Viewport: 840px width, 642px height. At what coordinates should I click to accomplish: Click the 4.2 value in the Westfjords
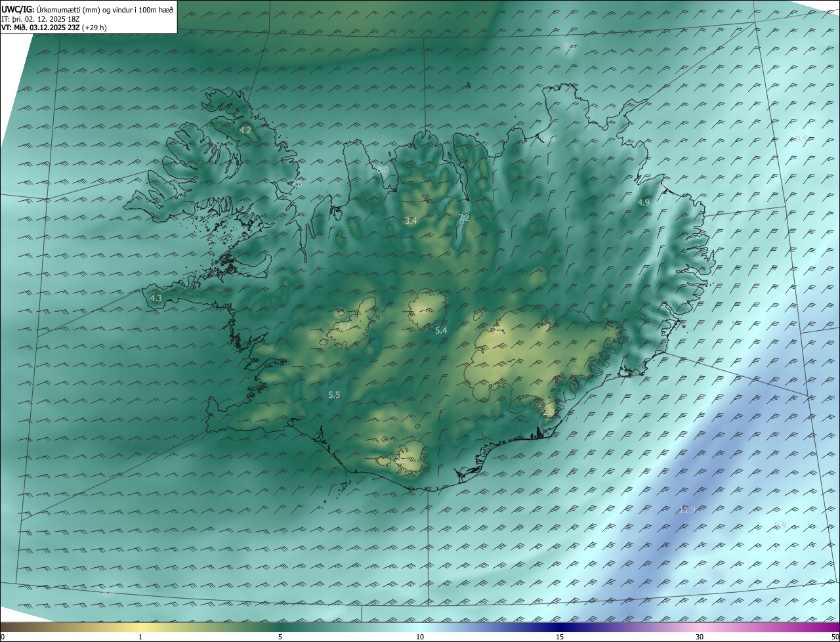coord(245,130)
